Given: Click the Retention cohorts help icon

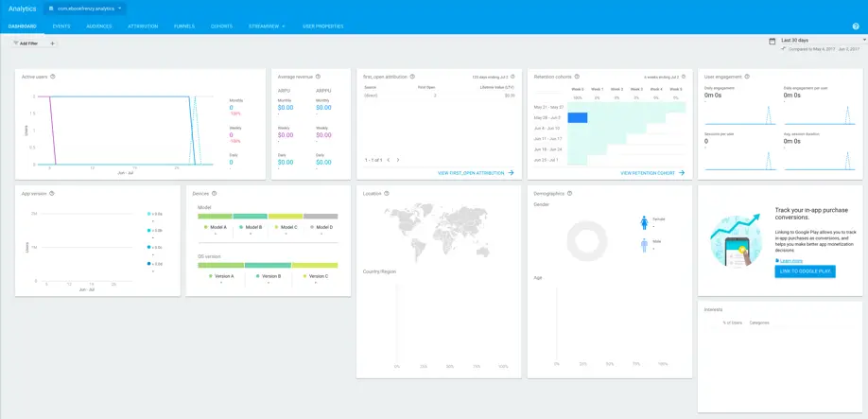Looking at the screenshot, I should click(x=578, y=76).
